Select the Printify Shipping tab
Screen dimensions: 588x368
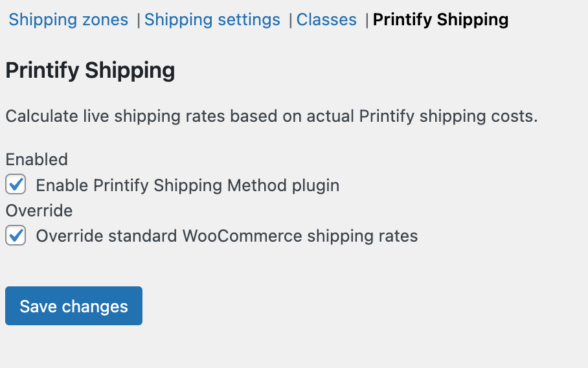coord(440,20)
